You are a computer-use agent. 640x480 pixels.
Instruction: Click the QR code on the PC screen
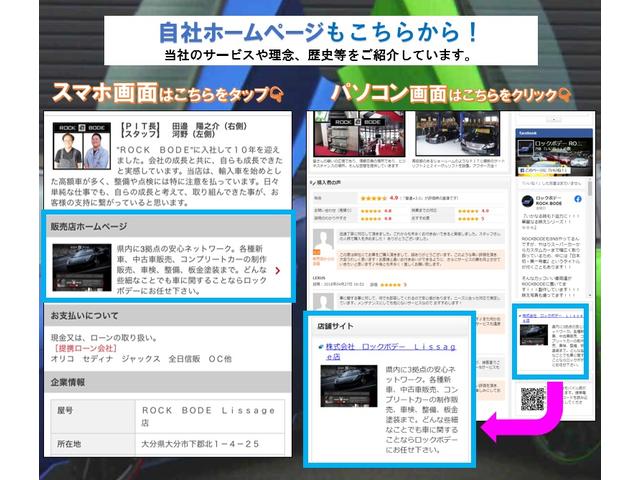click(533, 399)
